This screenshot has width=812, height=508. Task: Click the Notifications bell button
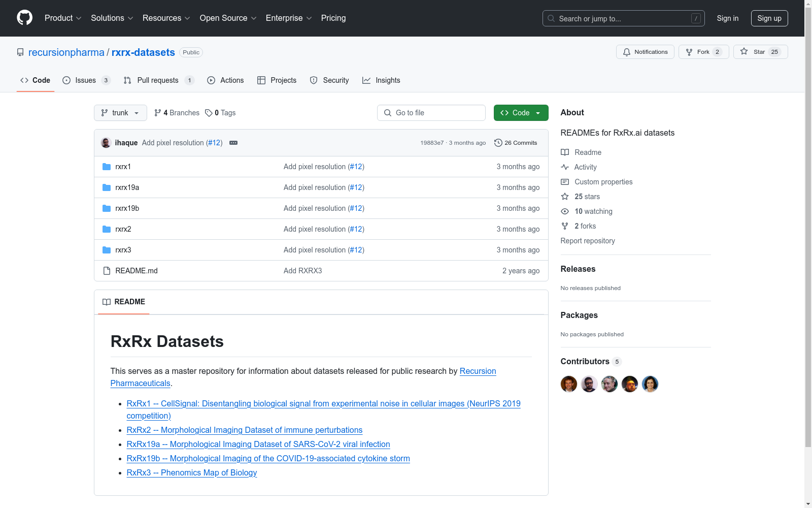[x=645, y=52]
